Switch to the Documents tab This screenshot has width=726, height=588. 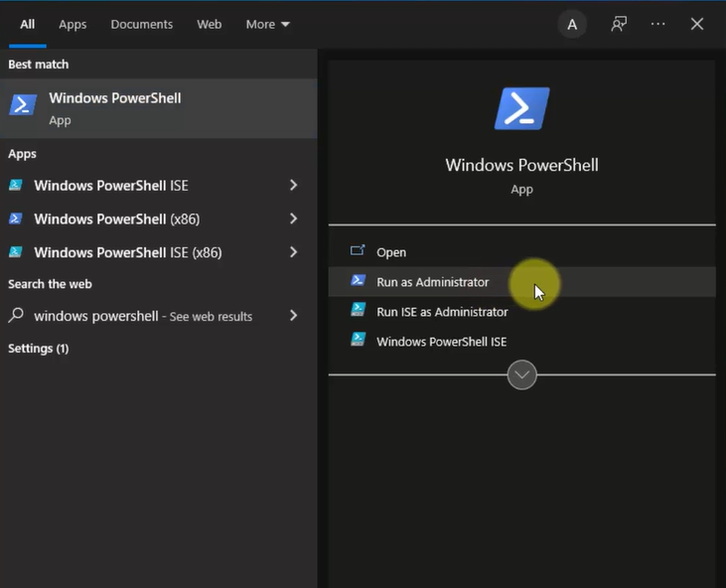142,24
